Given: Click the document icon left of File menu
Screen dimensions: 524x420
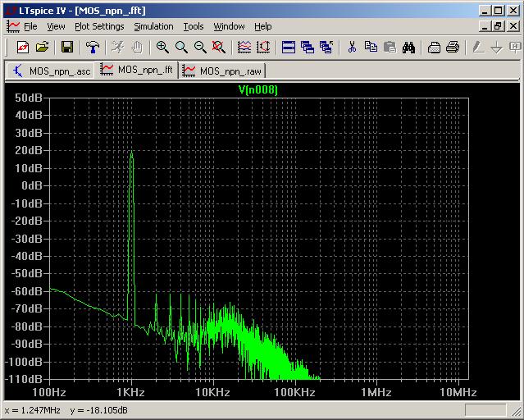Looking at the screenshot, I should pos(13,27).
